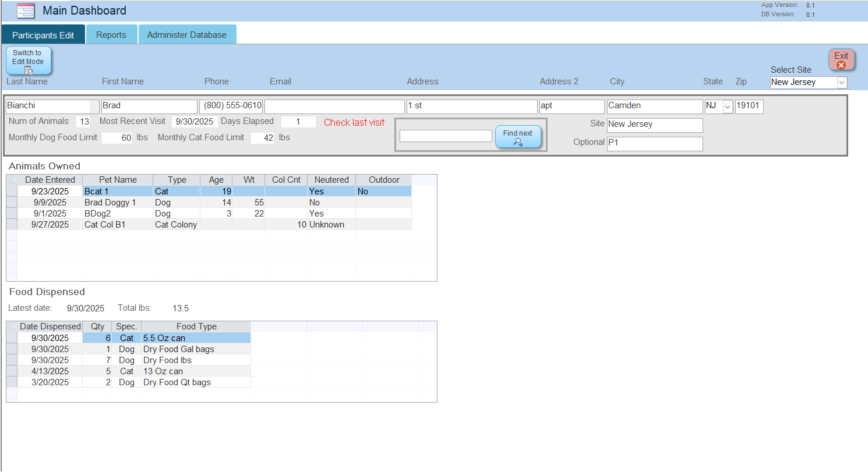This screenshot has height=472, width=868.
Task: Click the Pet Name column header
Action: coord(118,180)
